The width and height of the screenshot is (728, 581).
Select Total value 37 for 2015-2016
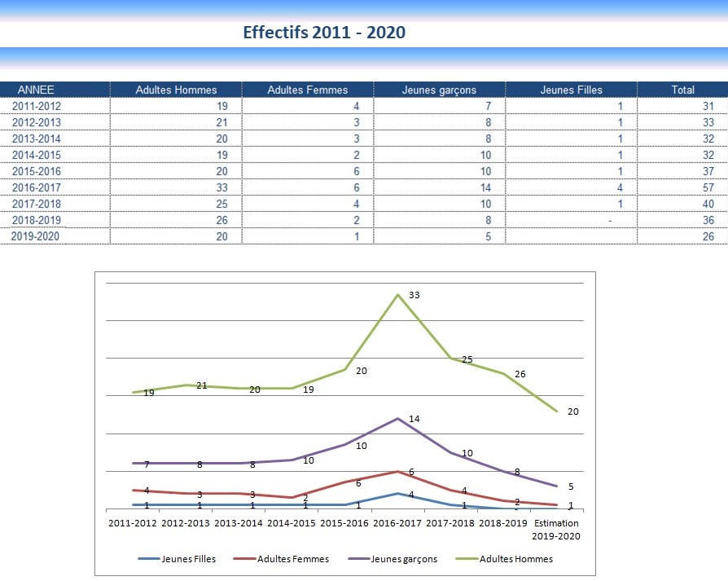[708, 171]
